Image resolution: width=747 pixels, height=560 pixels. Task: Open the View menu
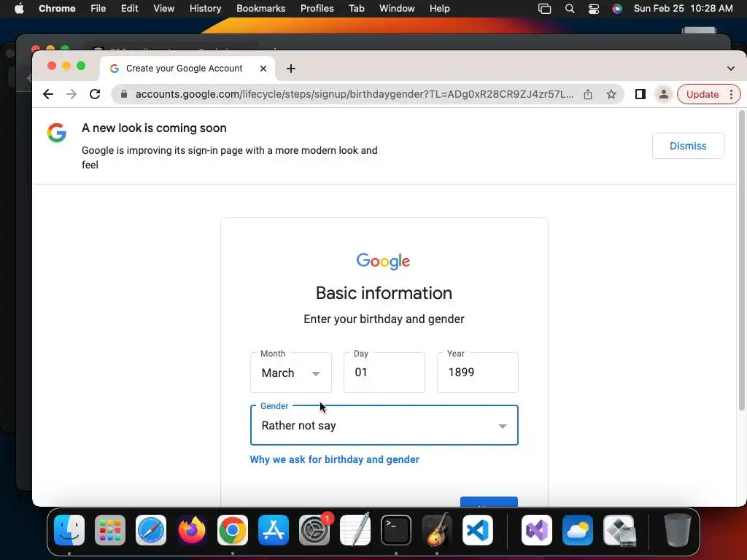point(164,9)
